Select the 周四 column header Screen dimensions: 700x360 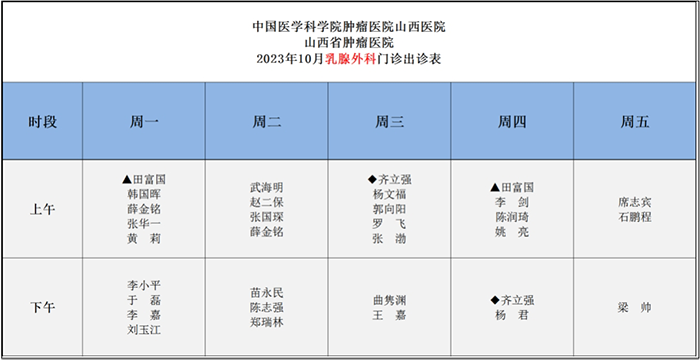pos(512,122)
